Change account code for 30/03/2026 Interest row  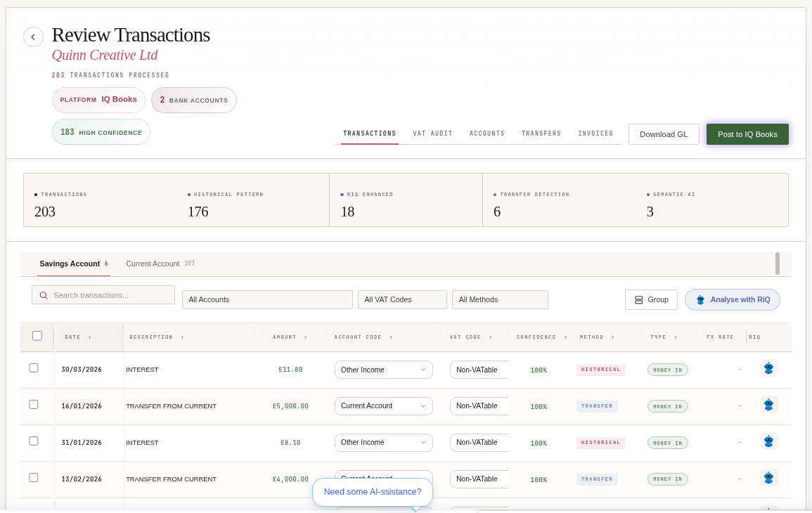384,370
